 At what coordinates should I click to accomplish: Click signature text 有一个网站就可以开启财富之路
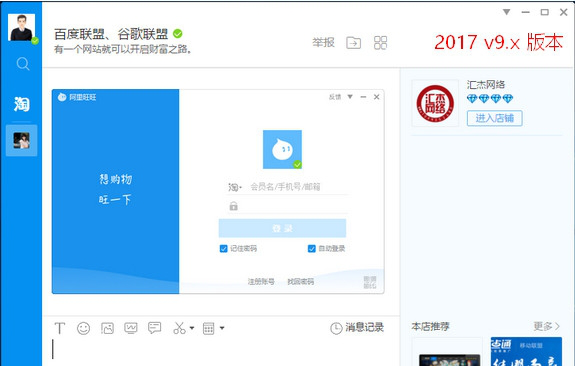point(123,49)
